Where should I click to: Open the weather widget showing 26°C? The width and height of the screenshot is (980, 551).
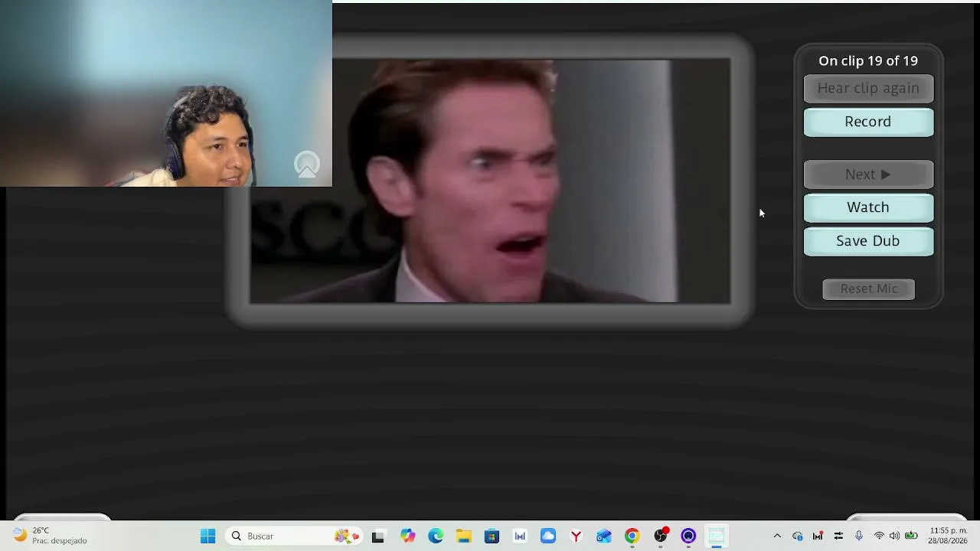click(x=51, y=536)
